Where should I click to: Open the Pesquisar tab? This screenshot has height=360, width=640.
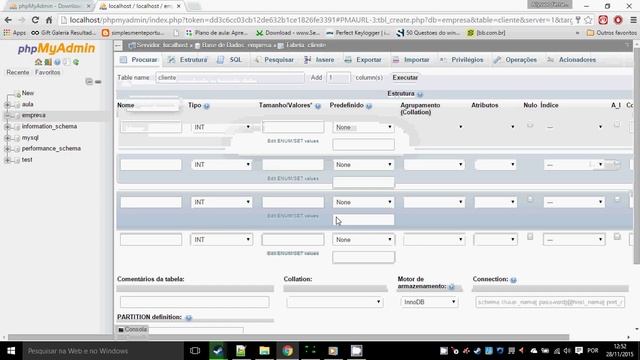point(274,60)
